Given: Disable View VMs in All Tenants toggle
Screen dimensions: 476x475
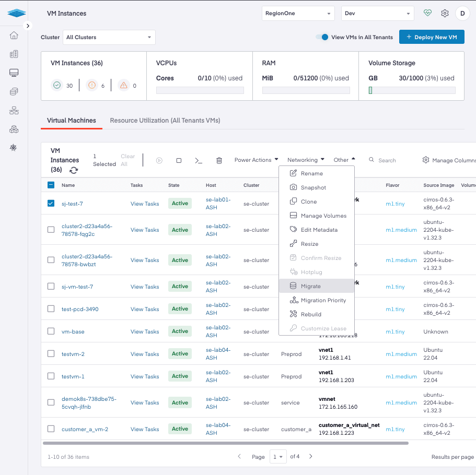Looking at the screenshot, I should pyautogui.click(x=322, y=37).
